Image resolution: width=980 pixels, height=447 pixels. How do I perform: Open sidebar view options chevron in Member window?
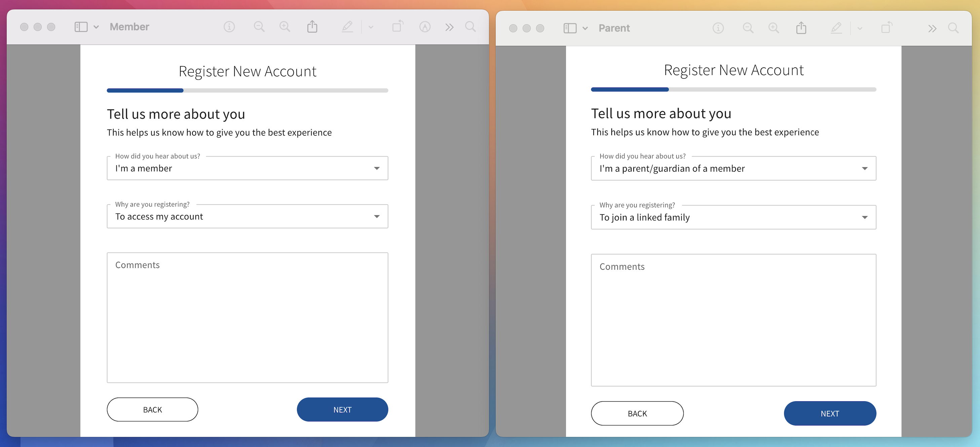pos(96,27)
